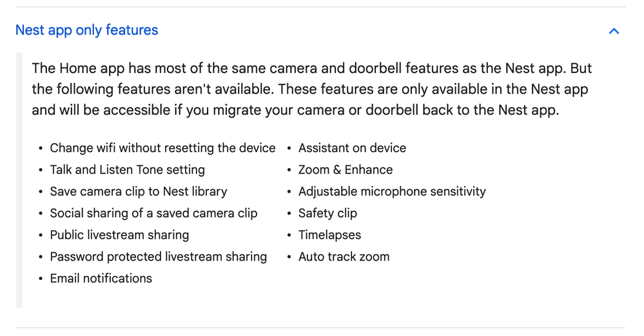Click the "Zoom & Enhance" list item
This screenshot has width=644, height=336.
coord(345,170)
